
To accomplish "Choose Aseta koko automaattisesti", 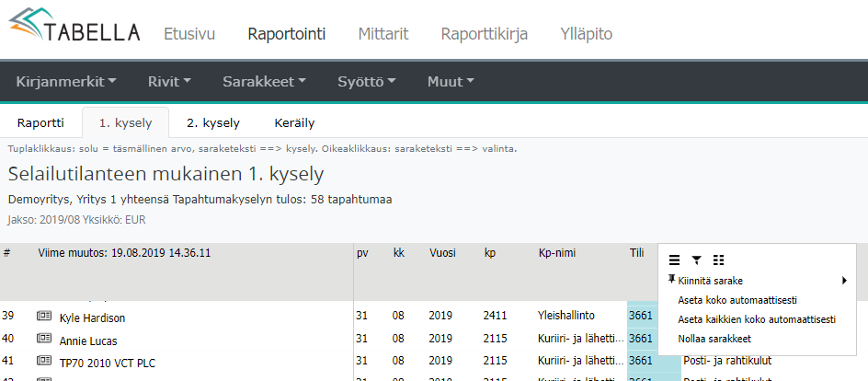I will [737, 300].
